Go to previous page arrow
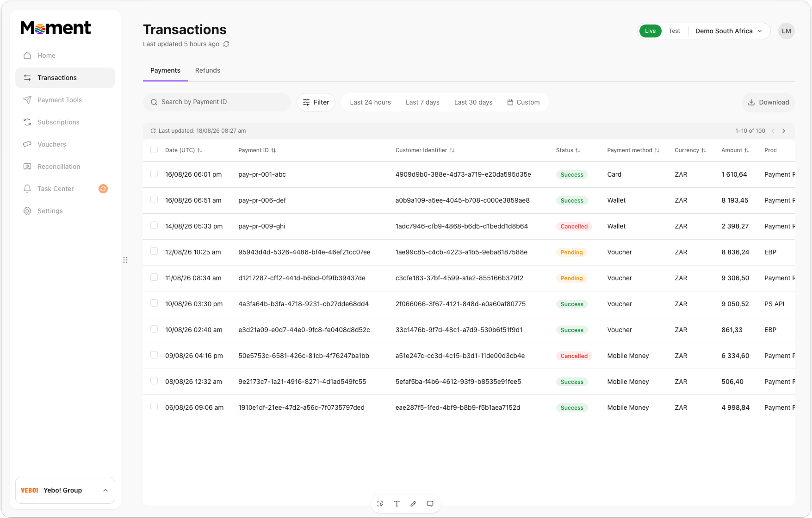The height and width of the screenshot is (518, 812). click(x=773, y=131)
